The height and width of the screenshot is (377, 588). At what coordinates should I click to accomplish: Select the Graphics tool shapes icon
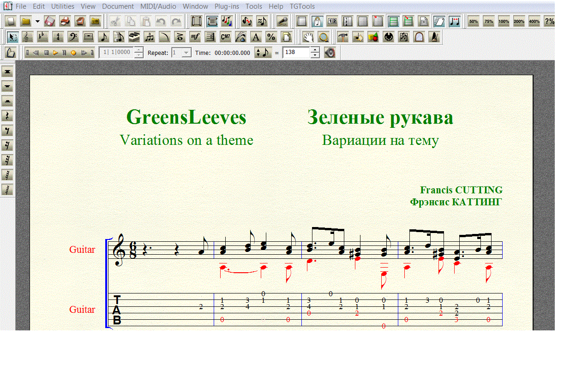(373, 37)
